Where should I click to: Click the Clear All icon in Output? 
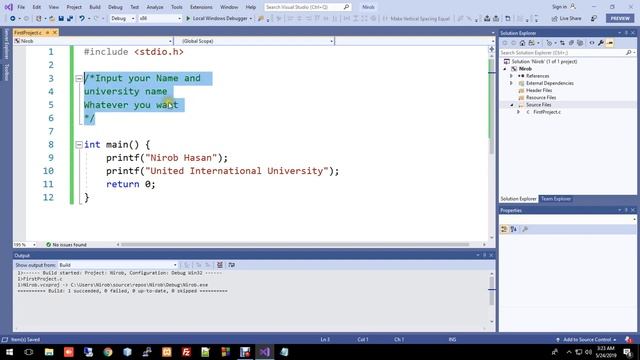click(220, 265)
